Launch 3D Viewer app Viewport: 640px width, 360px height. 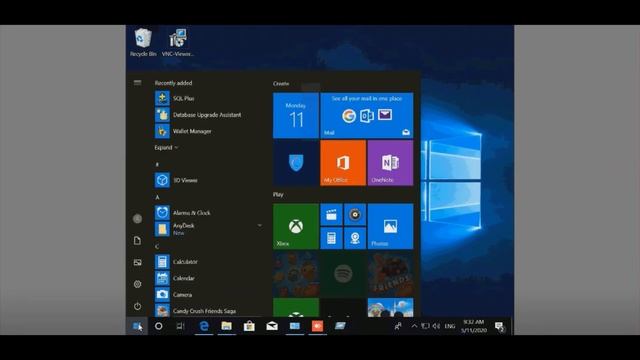pos(208,180)
